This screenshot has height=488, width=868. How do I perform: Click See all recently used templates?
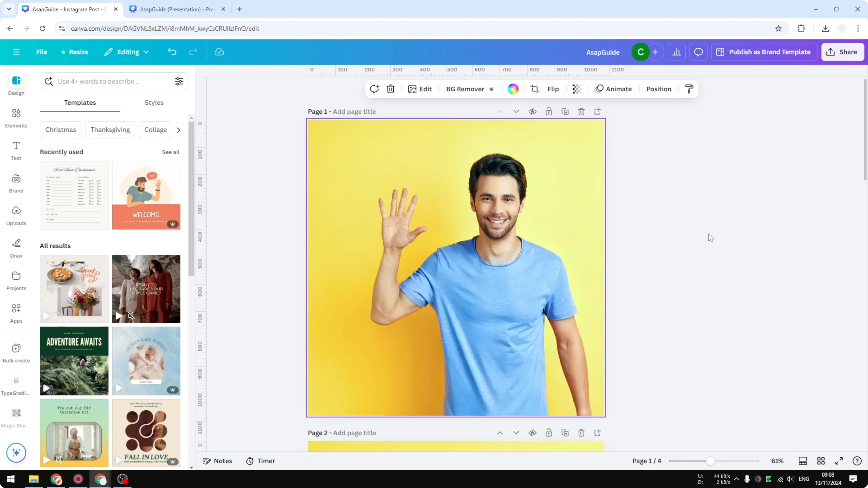pyautogui.click(x=171, y=152)
